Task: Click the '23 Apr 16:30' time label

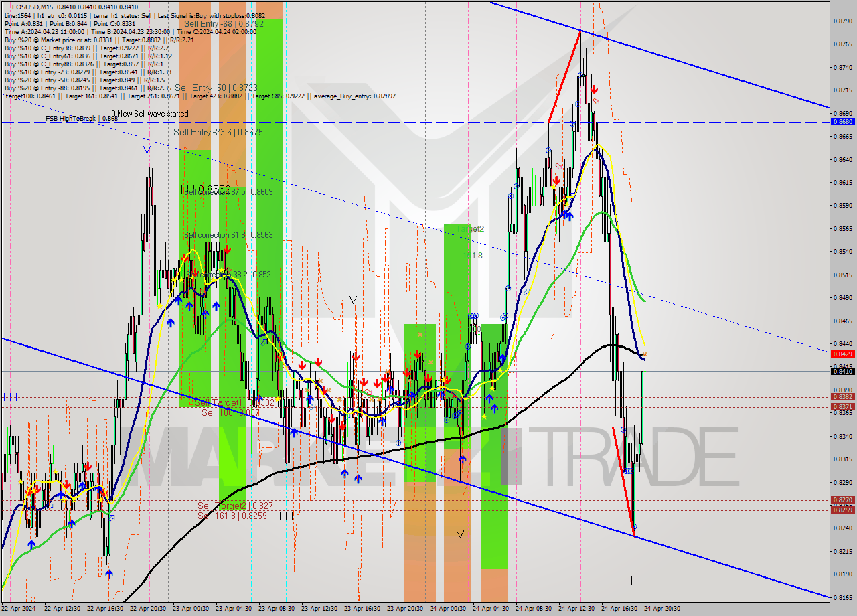Action: (363, 609)
